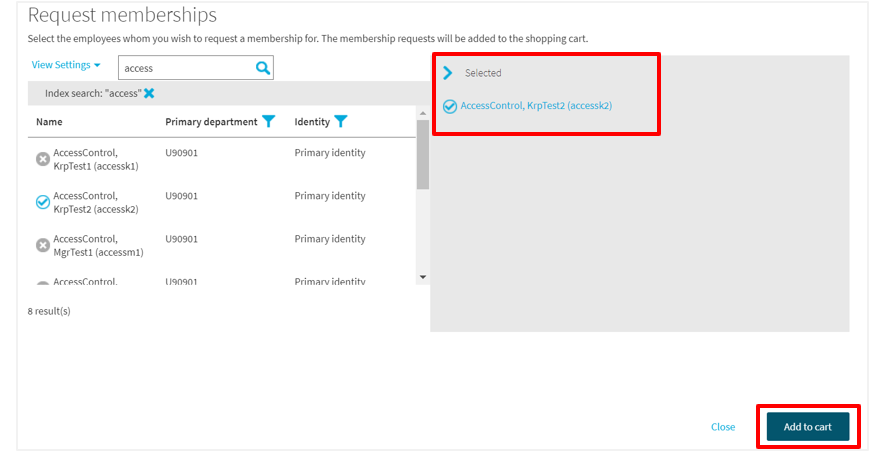Focus the employee search text field
The image size is (879, 455).
tap(186, 68)
